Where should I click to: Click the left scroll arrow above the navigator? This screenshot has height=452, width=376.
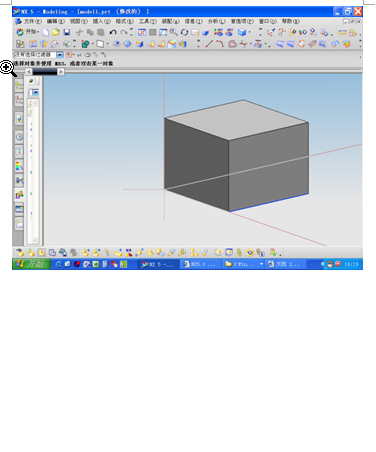pos(29,71)
